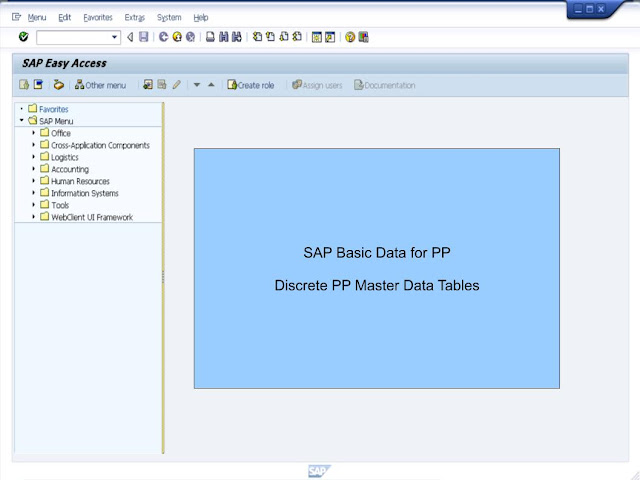This screenshot has width=640, height=480.
Task: Open the Edit menu
Action: click(64, 18)
